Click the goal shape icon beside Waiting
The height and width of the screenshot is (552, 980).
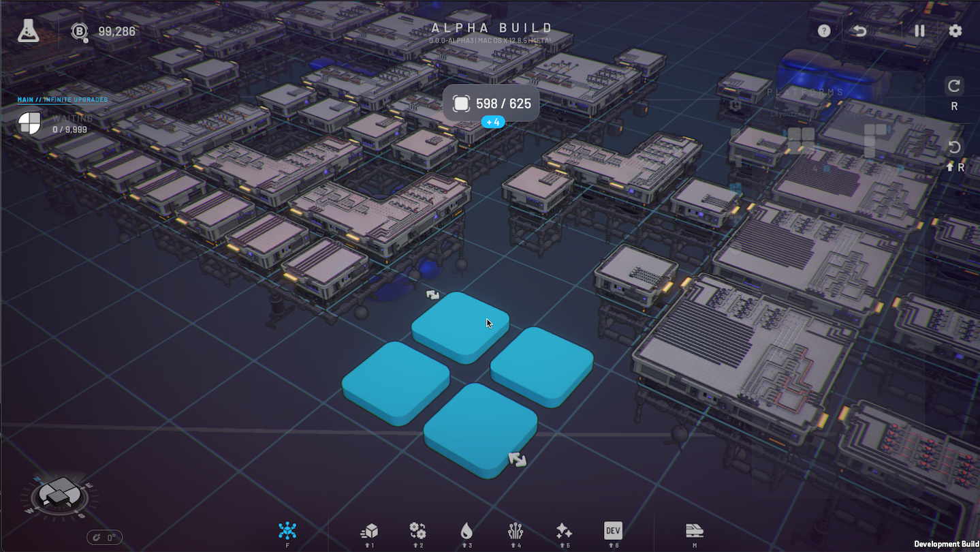click(x=29, y=123)
